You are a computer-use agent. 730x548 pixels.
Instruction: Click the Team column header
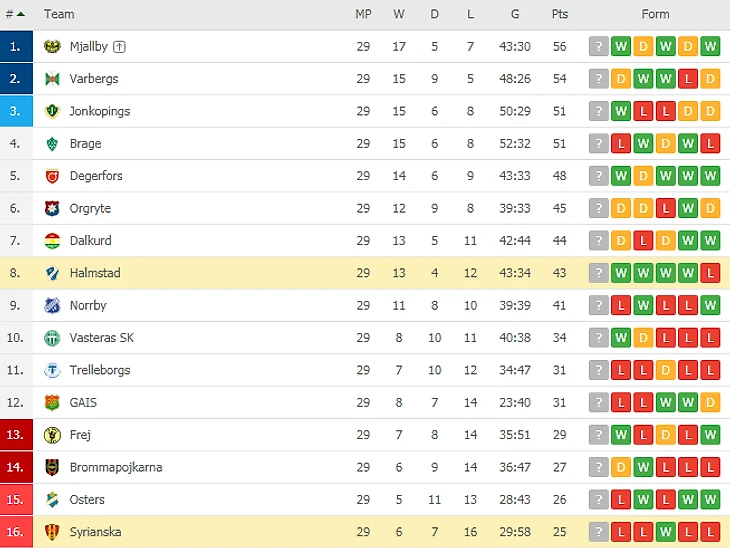click(59, 14)
